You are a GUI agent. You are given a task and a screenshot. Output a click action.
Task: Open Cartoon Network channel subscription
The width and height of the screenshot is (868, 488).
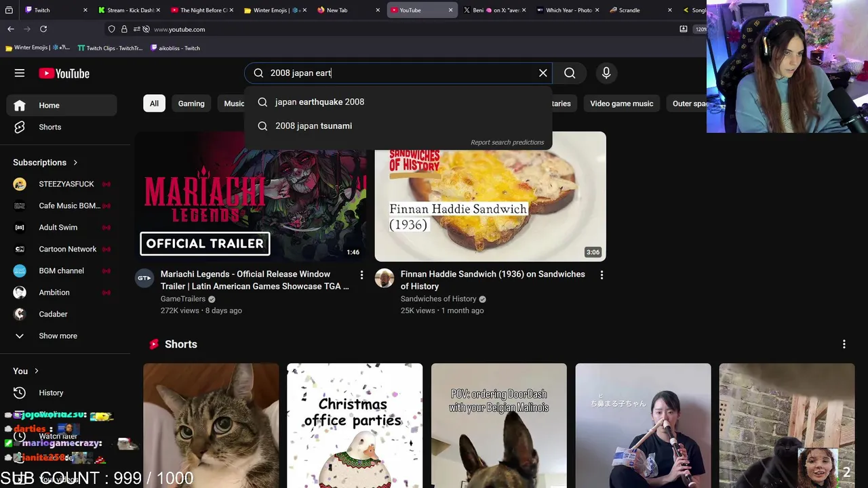click(62, 249)
